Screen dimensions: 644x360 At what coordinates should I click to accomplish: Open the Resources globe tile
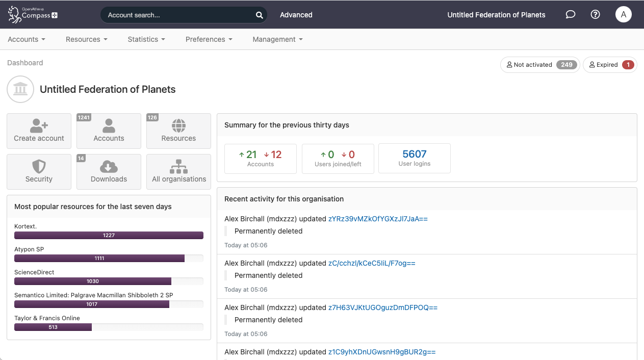pos(178,131)
